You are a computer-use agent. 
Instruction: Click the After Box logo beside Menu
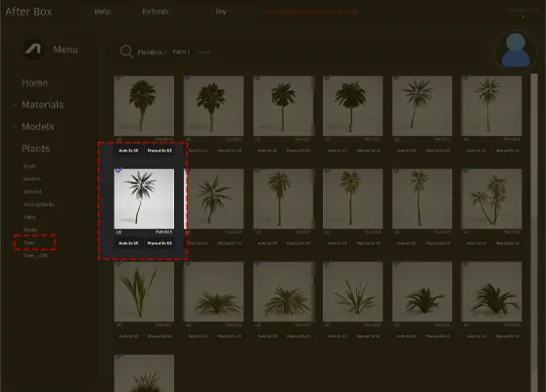[x=33, y=50]
